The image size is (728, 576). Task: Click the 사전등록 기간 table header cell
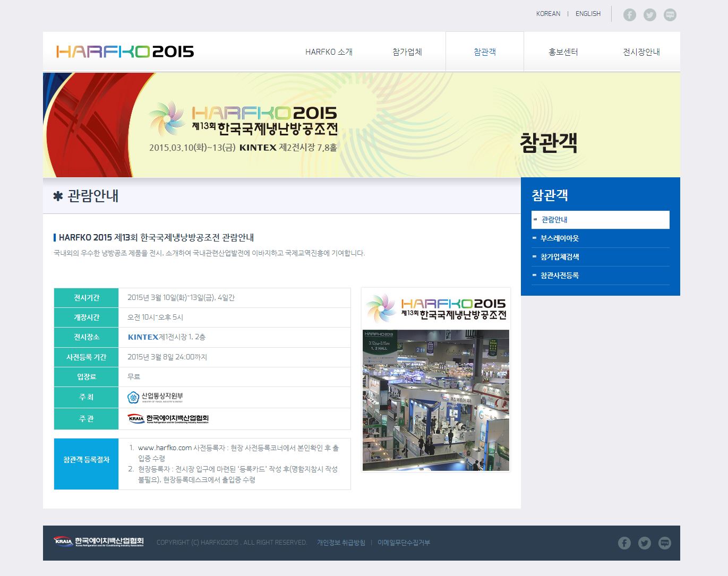click(x=87, y=357)
